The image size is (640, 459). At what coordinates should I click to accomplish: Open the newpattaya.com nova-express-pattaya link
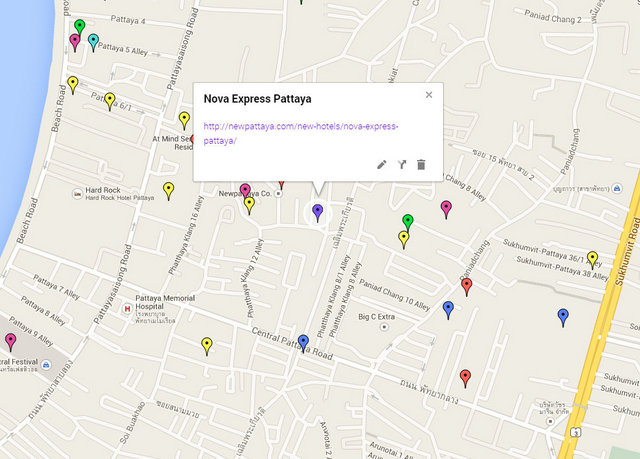click(x=301, y=133)
